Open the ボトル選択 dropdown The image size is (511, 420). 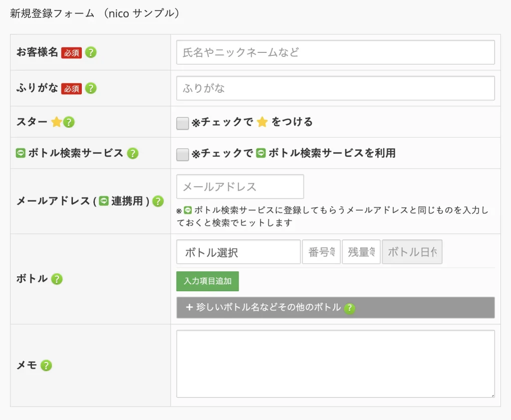coord(238,252)
